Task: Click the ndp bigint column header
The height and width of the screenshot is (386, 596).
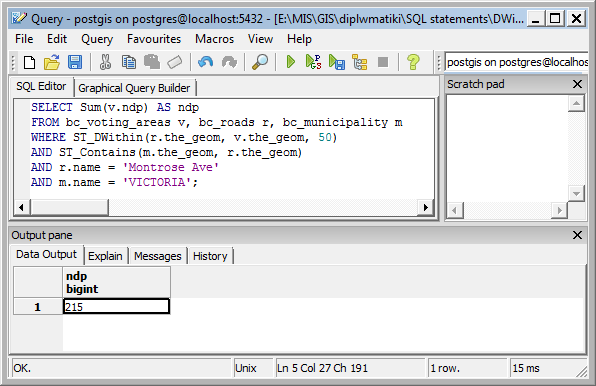Action: (x=116, y=282)
